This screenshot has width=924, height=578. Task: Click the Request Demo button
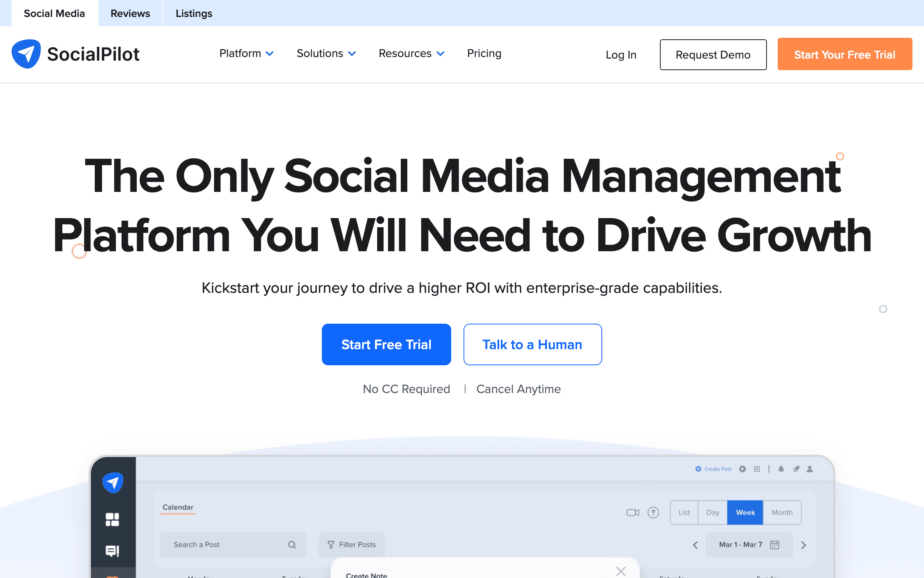click(x=713, y=55)
